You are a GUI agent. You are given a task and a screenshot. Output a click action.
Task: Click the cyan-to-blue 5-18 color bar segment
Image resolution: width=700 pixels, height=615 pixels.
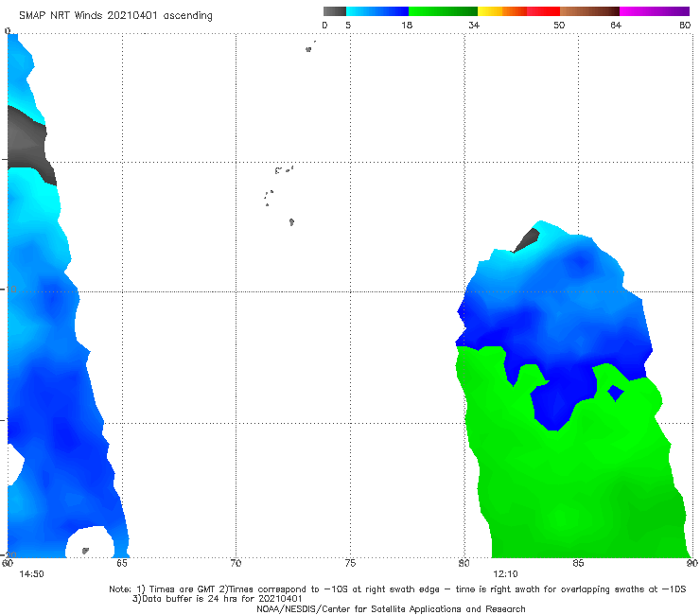coord(377,11)
